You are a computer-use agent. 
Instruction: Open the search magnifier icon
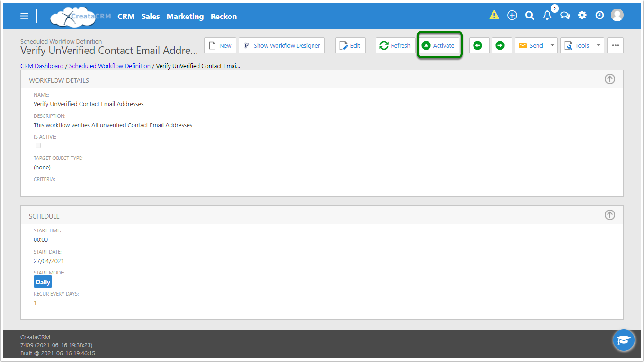pos(529,15)
